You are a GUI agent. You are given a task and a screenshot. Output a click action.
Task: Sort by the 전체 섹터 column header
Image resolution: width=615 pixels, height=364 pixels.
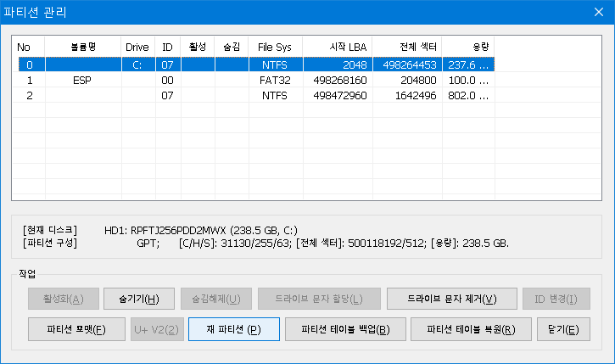406,47
